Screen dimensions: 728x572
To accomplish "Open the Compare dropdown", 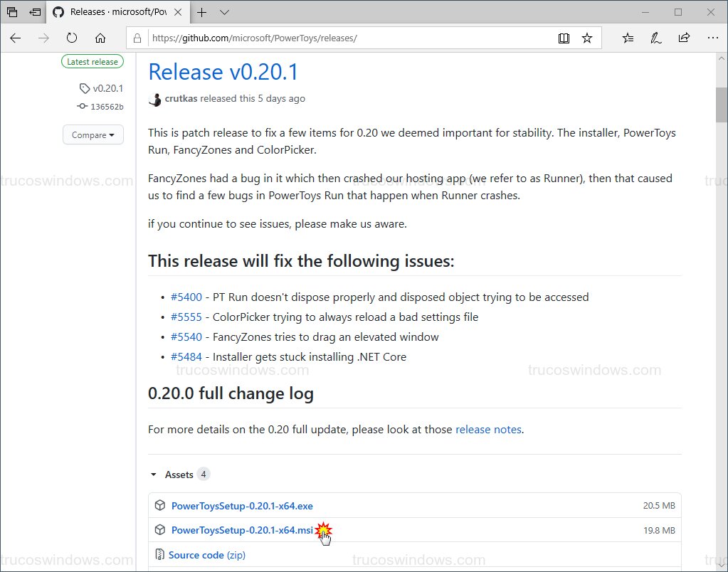I will (x=93, y=134).
